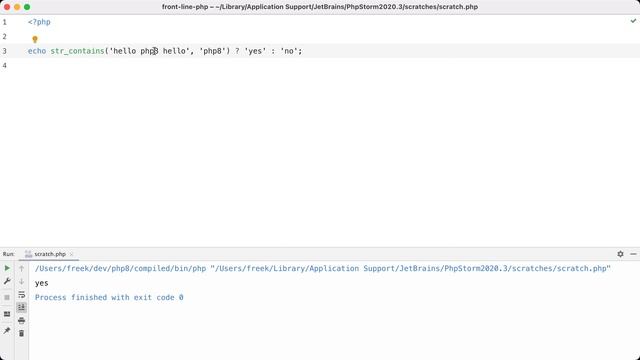Click the green inspection checkmark icon
640x360 pixels.
click(633, 21)
